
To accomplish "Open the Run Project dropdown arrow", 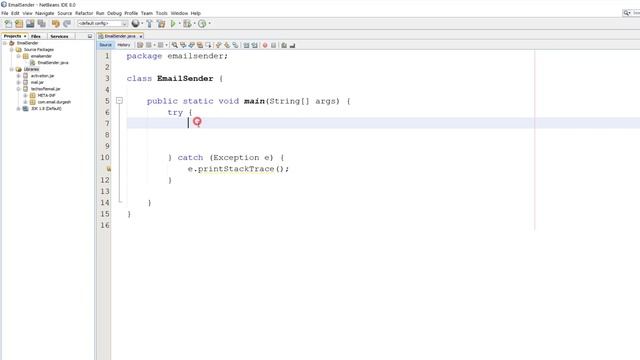I will point(179,24).
